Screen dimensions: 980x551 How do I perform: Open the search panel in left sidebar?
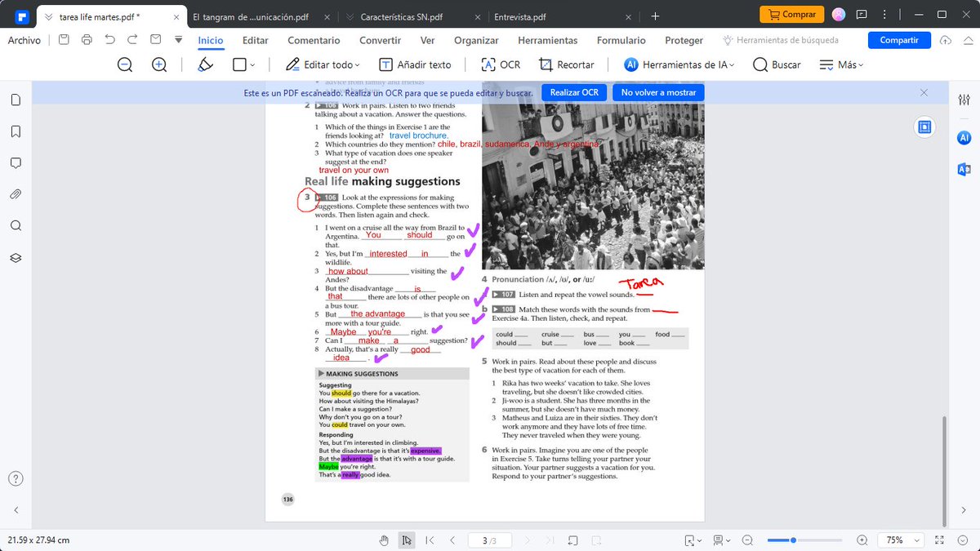click(16, 225)
